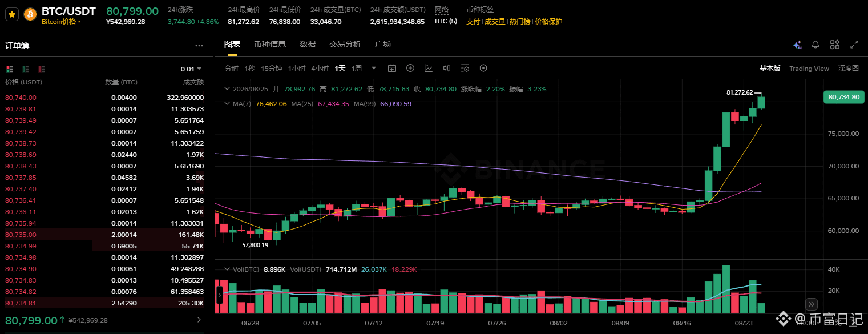Click the BTC/USDT trading pair title
The image size is (868, 334).
pyautogui.click(x=69, y=11)
